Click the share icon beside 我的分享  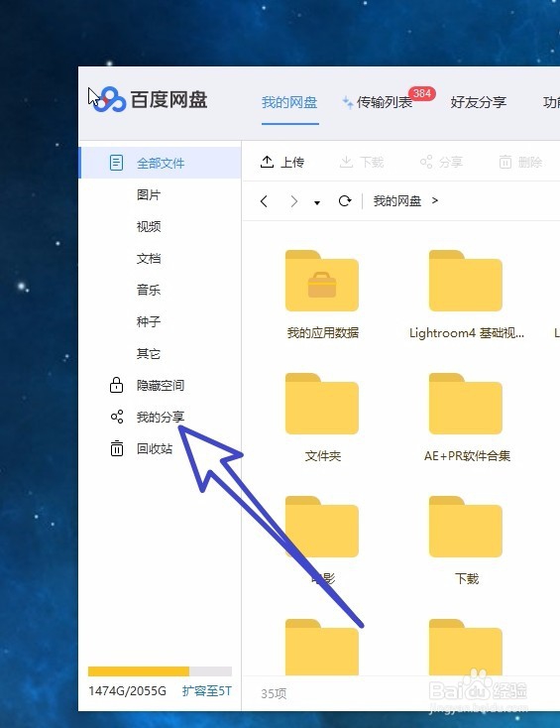[x=117, y=417]
